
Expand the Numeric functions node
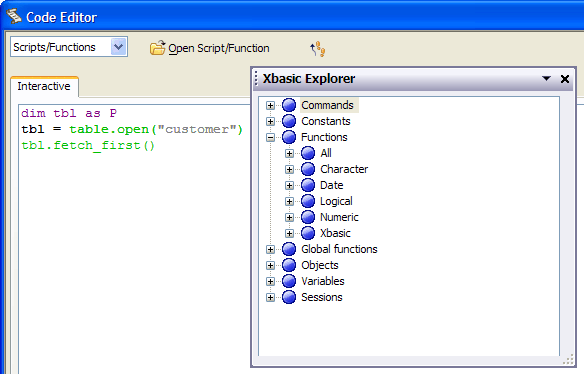(x=289, y=218)
